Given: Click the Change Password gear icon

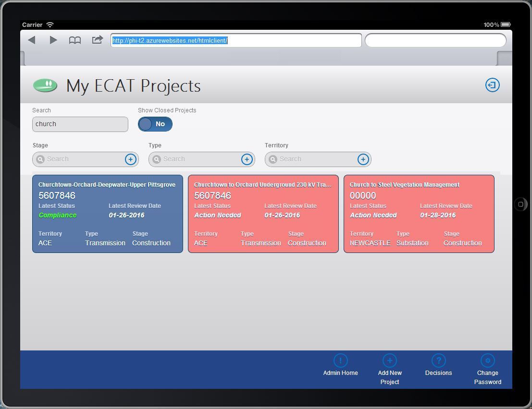Looking at the screenshot, I should coord(487,361).
